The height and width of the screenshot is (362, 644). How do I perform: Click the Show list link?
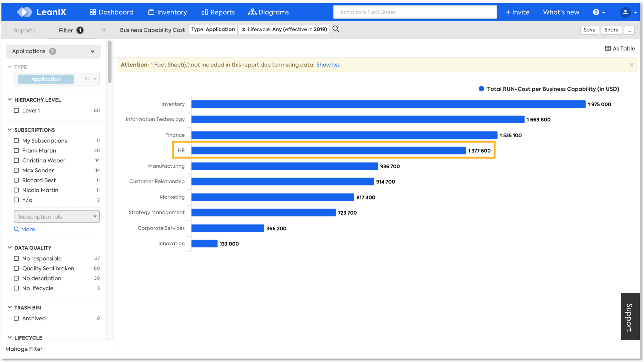pyautogui.click(x=328, y=65)
